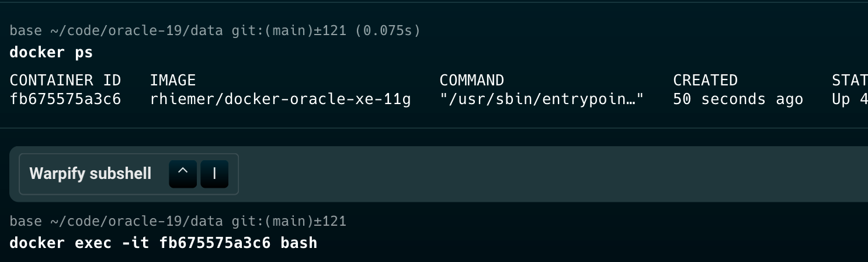Click the fb675575a3c6 argument in docker exec

coord(215,243)
